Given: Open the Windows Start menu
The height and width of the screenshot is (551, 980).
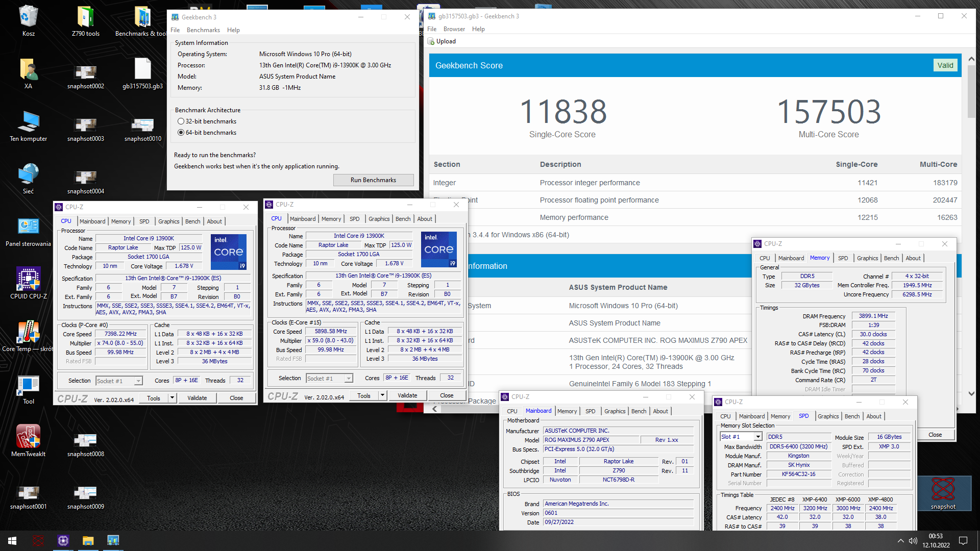Looking at the screenshot, I should coord(12,540).
